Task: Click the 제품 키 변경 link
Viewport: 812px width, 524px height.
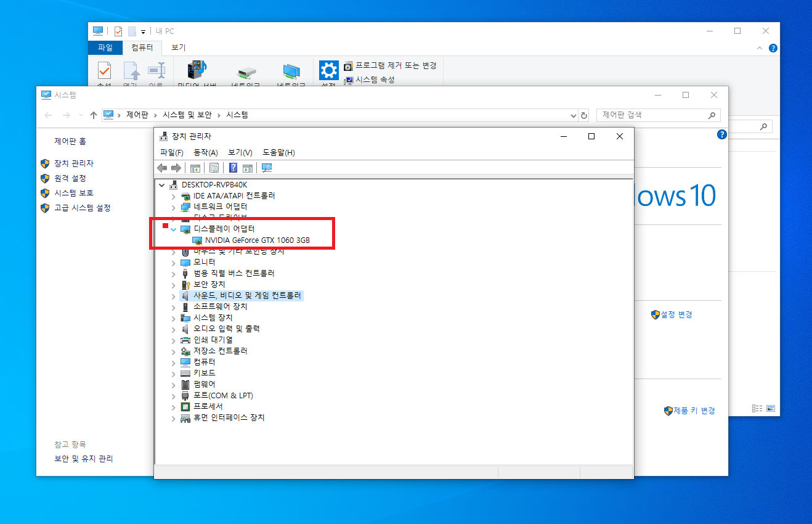Action: [694, 411]
